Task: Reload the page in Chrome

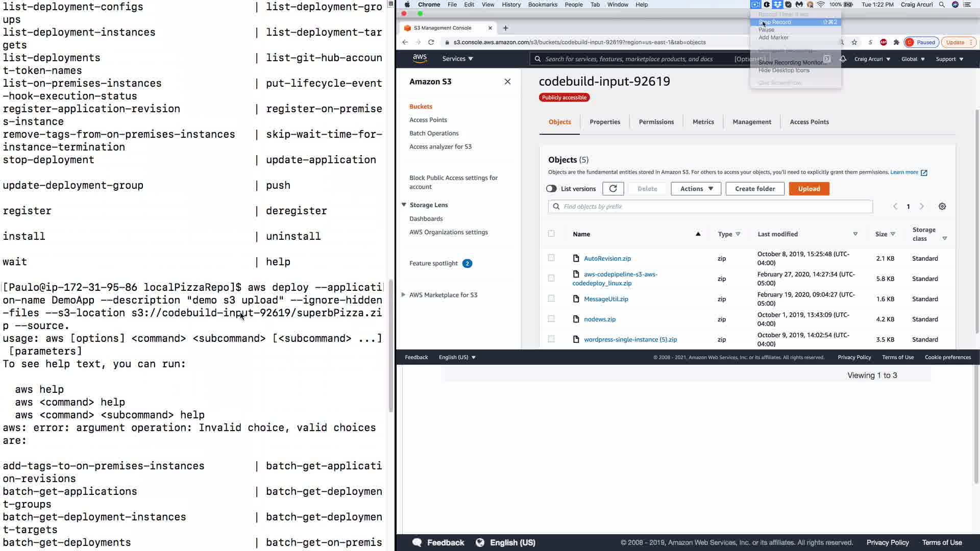Action: 431,42
